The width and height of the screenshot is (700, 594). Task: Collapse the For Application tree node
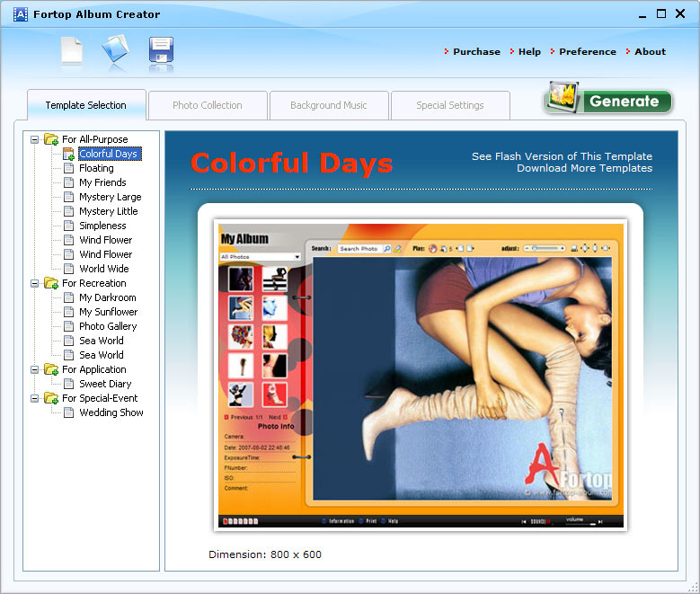[x=34, y=370]
